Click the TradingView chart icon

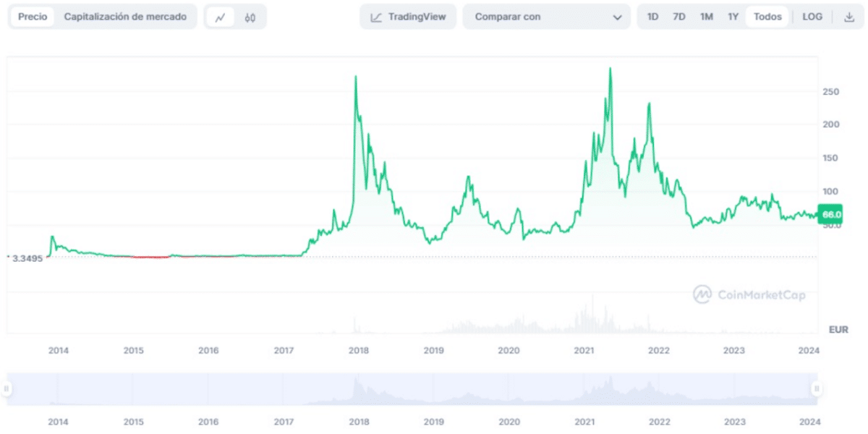click(x=377, y=16)
